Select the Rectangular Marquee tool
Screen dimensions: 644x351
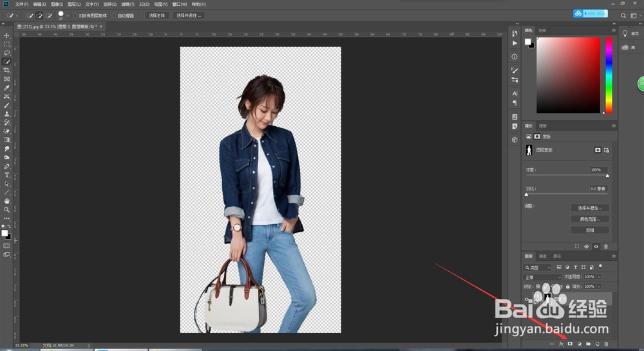pos(6,44)
